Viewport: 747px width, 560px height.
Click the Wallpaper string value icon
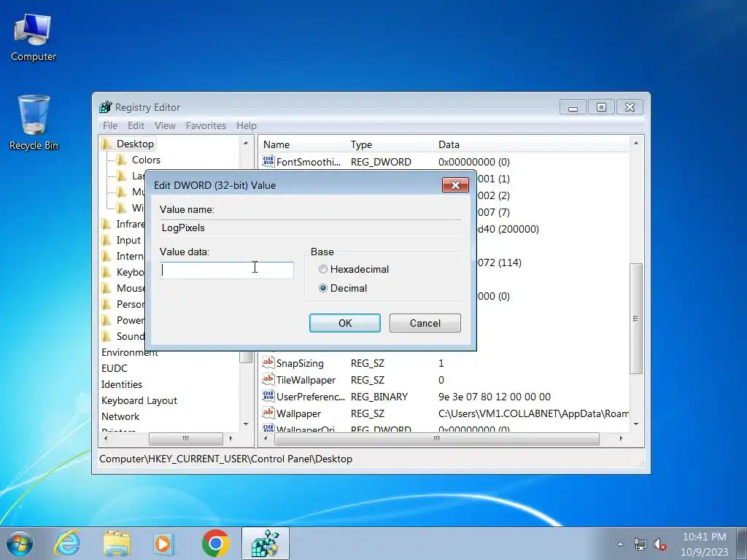[268, 413]
